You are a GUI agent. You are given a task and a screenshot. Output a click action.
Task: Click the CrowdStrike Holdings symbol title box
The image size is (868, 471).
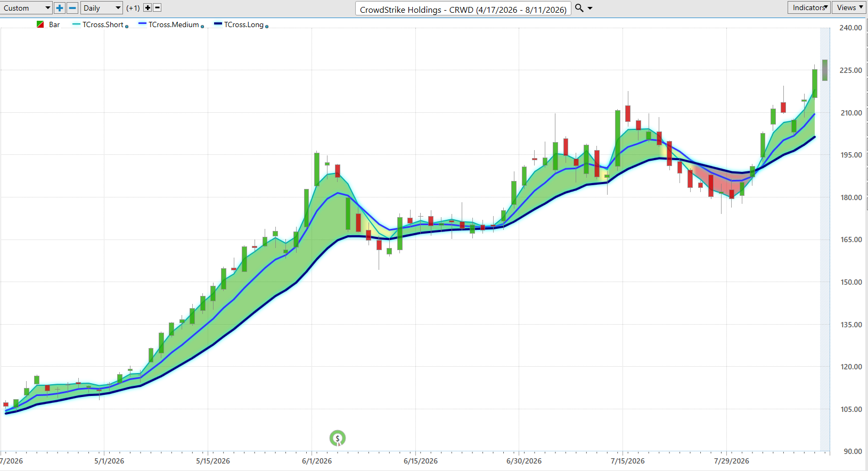tap(463, 9)
